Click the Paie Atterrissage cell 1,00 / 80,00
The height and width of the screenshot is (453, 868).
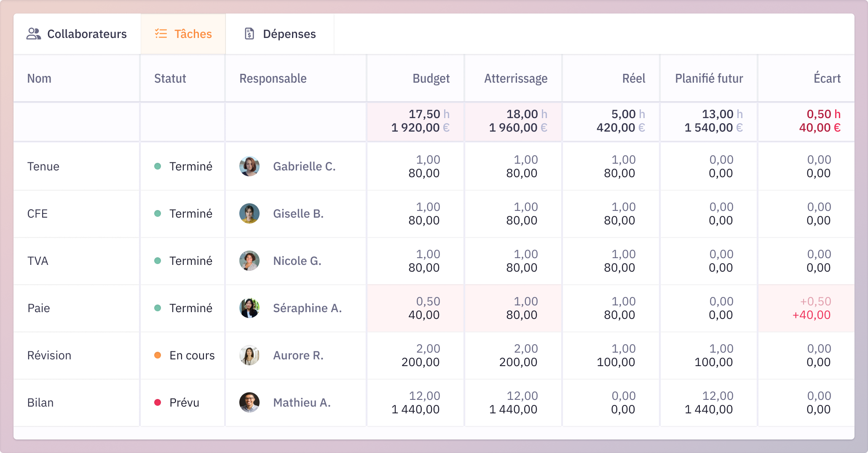(x=513, y=308)
